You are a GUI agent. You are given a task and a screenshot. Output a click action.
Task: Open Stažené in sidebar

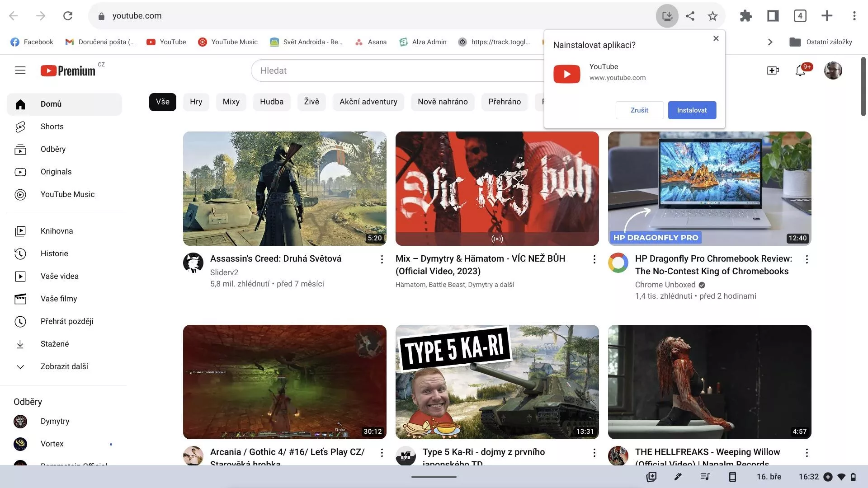click(64, 344)
